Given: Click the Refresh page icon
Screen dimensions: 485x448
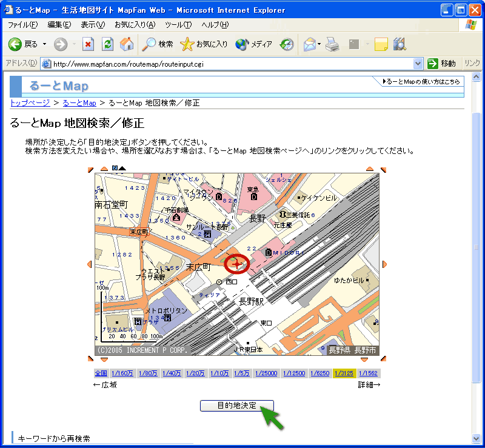Looking at the screenshot, I should pos(108,44).
